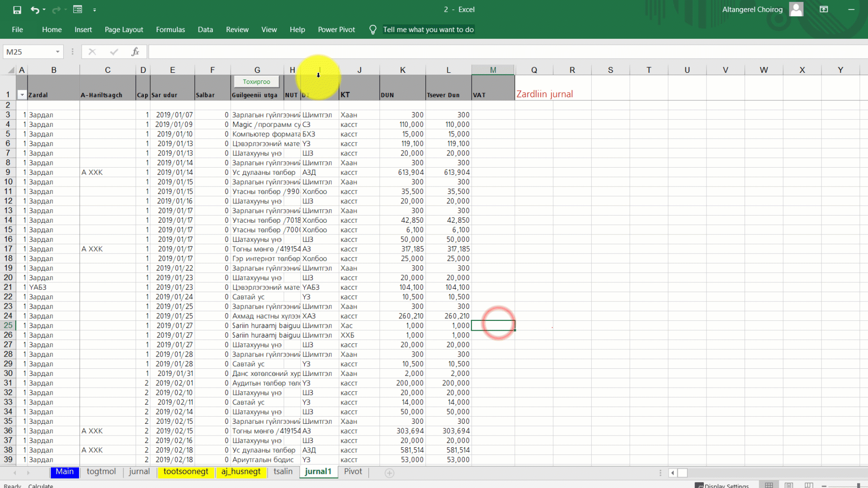Click the account profile picture icon
The width and height of the screenshot is (868, 488).
(796, 9)
